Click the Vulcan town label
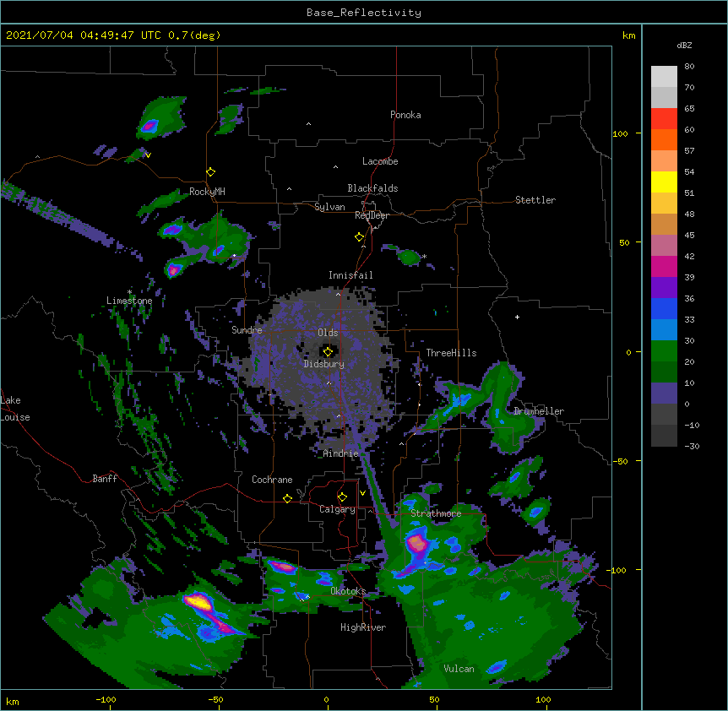Viewport: 728px width, 711px height. click(459, 669)
